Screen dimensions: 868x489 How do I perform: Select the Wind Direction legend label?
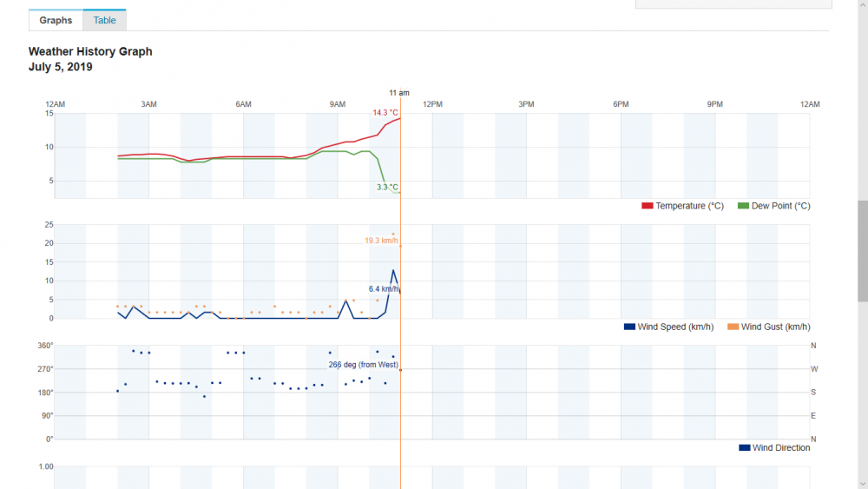[781, 447]
